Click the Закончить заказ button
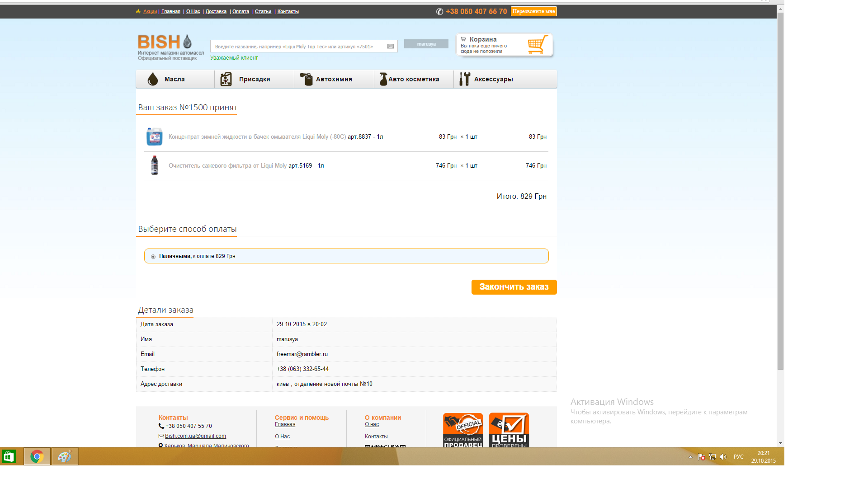This screenshot has height=488, width=868. tap(514, 287)
